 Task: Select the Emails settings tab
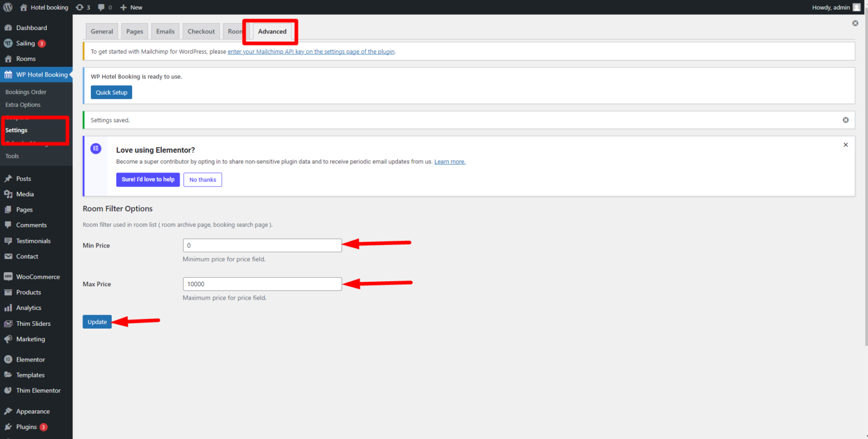click(165, 32)
